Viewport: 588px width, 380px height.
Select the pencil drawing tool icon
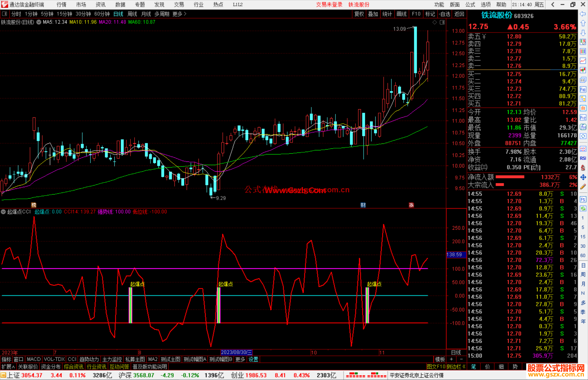[x=583, y=187]
